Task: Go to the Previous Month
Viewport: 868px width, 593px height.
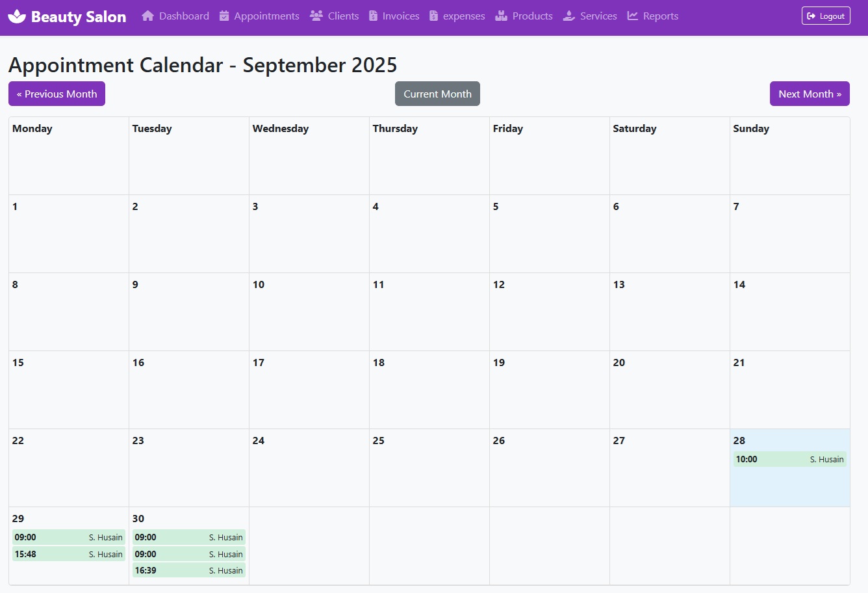Action: click(57, 94)
